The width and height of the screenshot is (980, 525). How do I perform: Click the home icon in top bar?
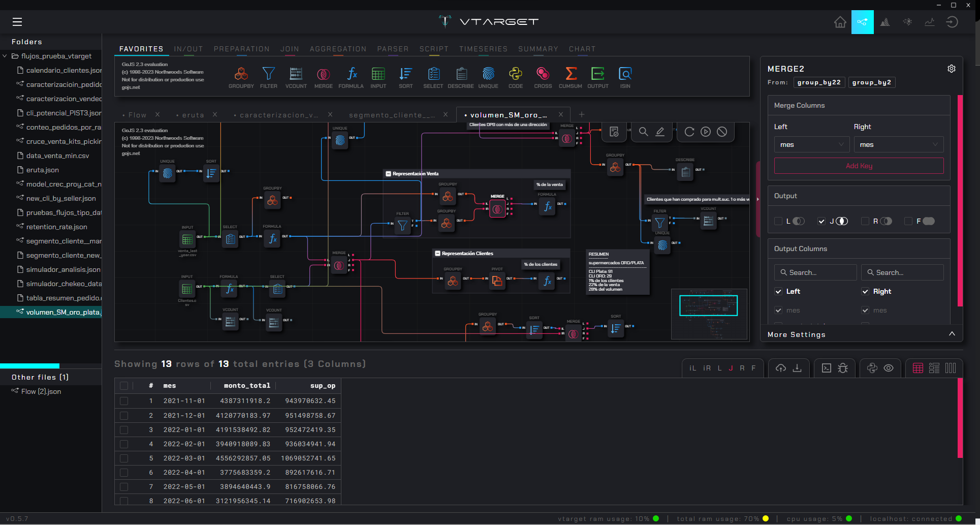pos(840,22)
